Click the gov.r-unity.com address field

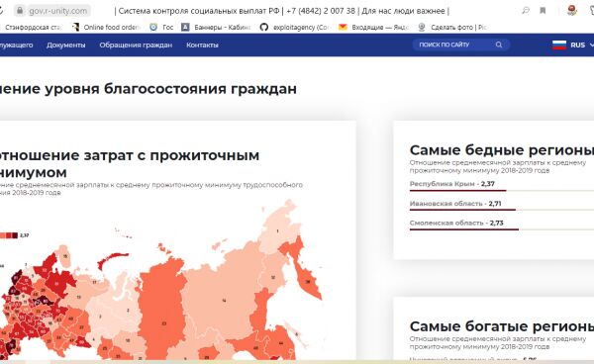58,11
